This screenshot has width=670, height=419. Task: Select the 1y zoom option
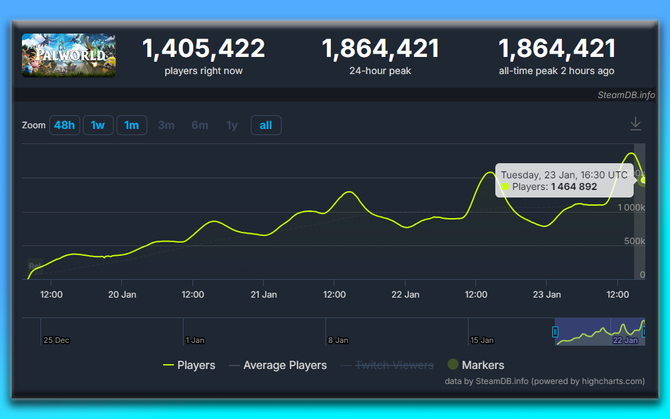click(232, 125)
